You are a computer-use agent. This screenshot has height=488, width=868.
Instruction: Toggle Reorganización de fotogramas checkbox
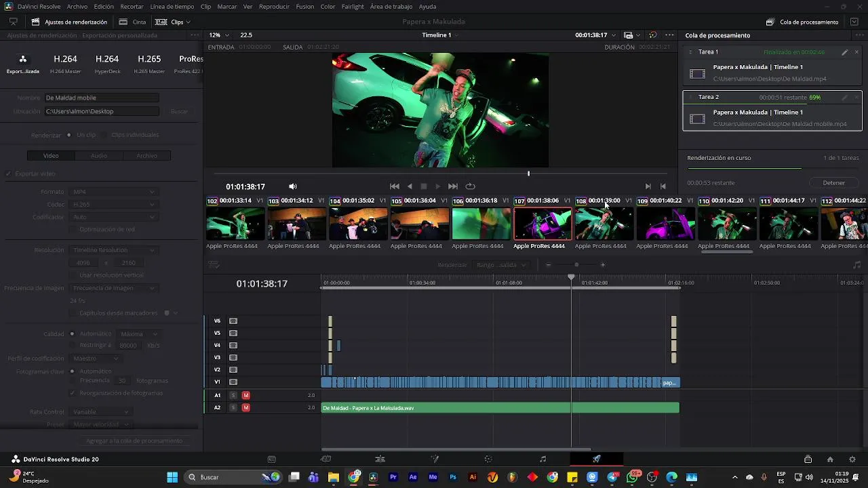click(73, 393)
